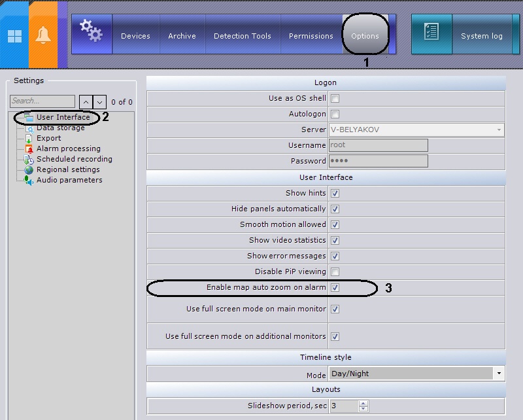Screen dimensions: 523x420
Task: Toggle Enable map auto zoom on alarm
Action: coord(335,287)
